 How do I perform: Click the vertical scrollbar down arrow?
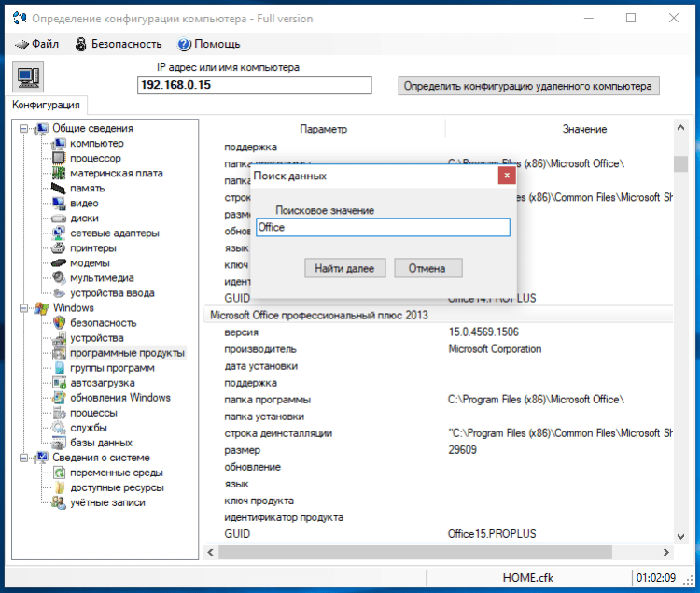click(680, 537)
